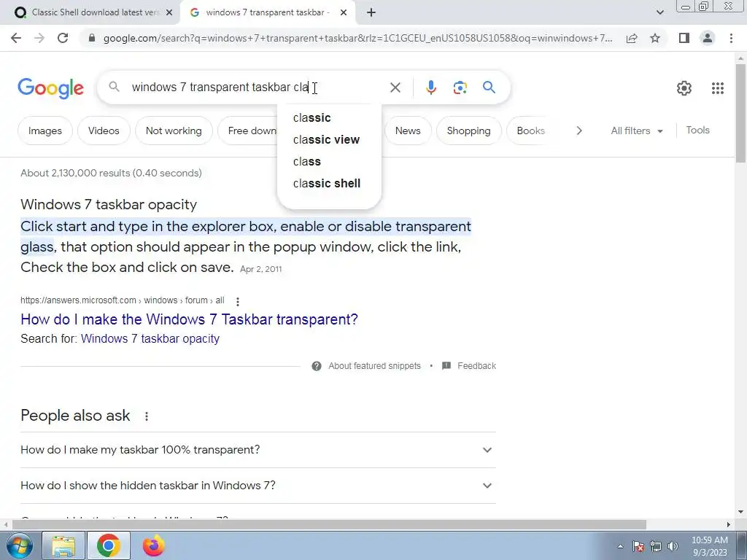Open Windows Explorer from taskbar
Viewport: 747px width, 560px height.
(x=63, y=545)
